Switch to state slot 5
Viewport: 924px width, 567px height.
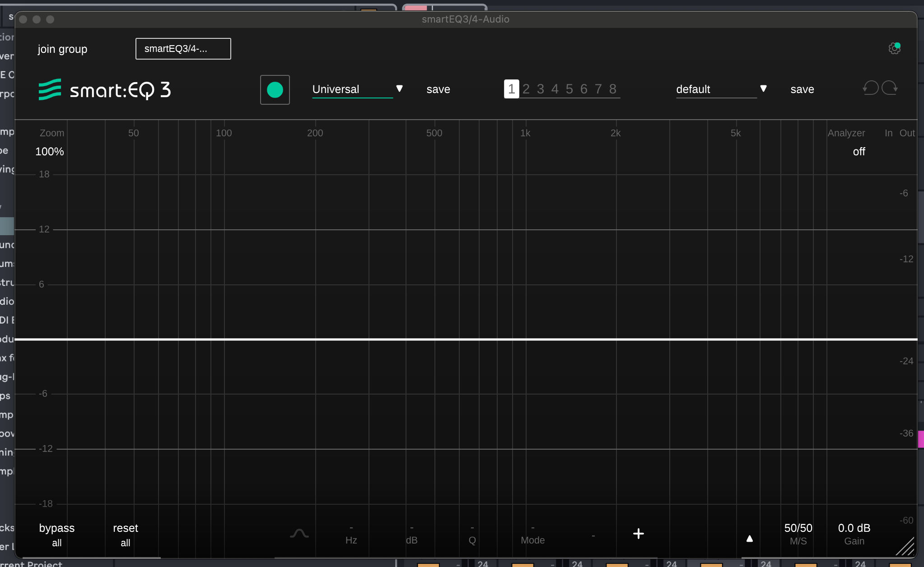coord(569,89)
